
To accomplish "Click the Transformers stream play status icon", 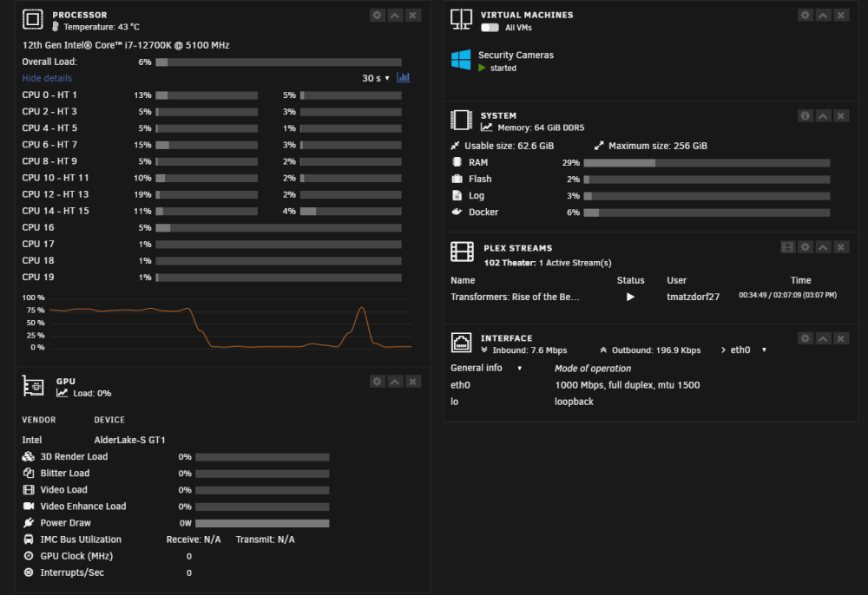I will [x=630, y=297].
